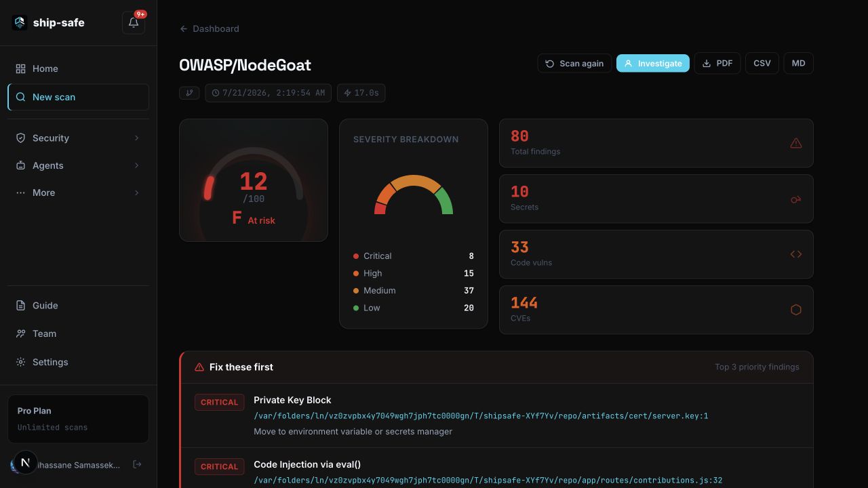This screenshot has height=488, width=868.
Task: Click the Home grid icon
Action: (x=20, y=68)
